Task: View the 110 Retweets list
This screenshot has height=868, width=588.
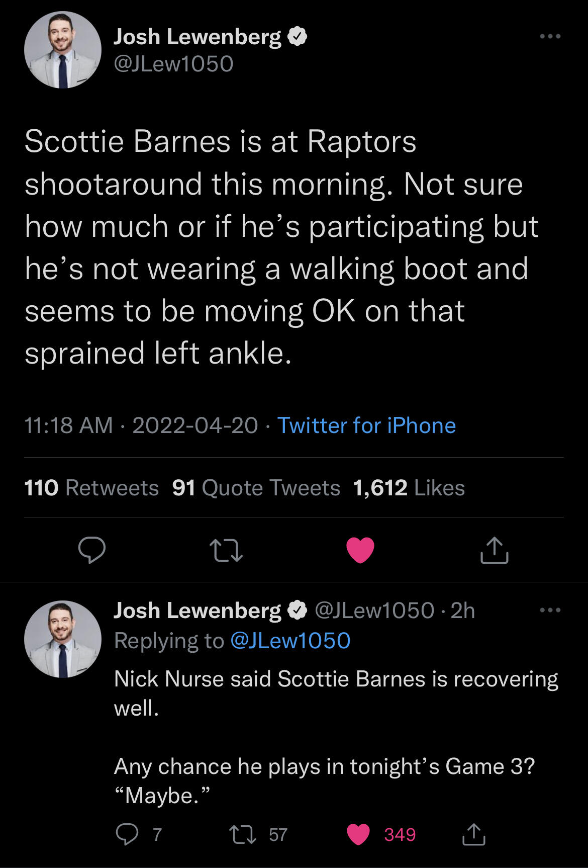Action: [91, 488]
